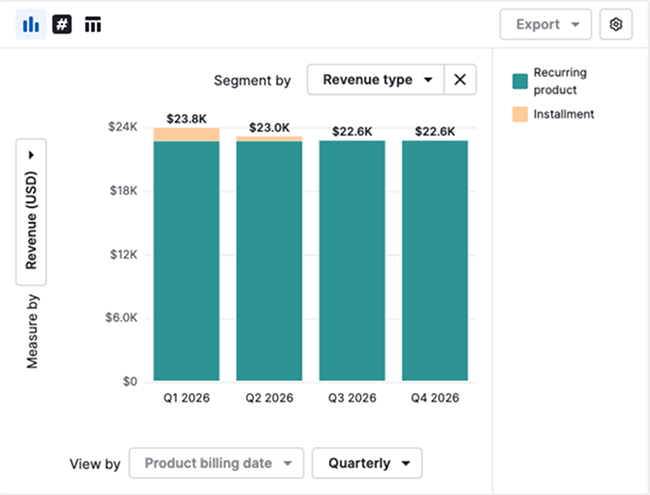650x495 pixels.
Task: Switch to bar chart view icon
Action: (30, 24)
